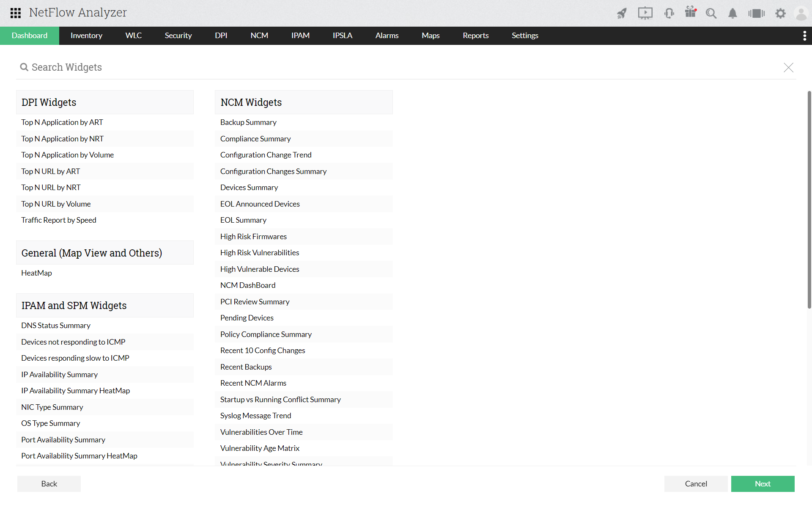Click the user profile avatar
812x508 pixels.
[801, 14]
